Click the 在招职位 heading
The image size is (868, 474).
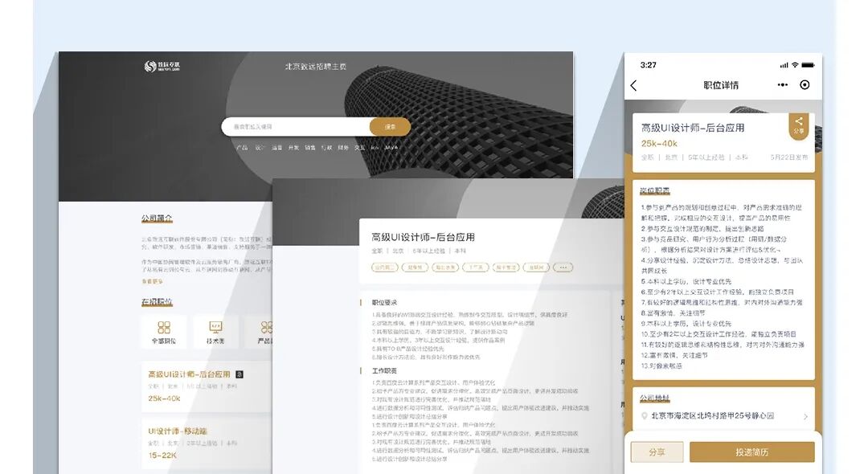(157, 301)
